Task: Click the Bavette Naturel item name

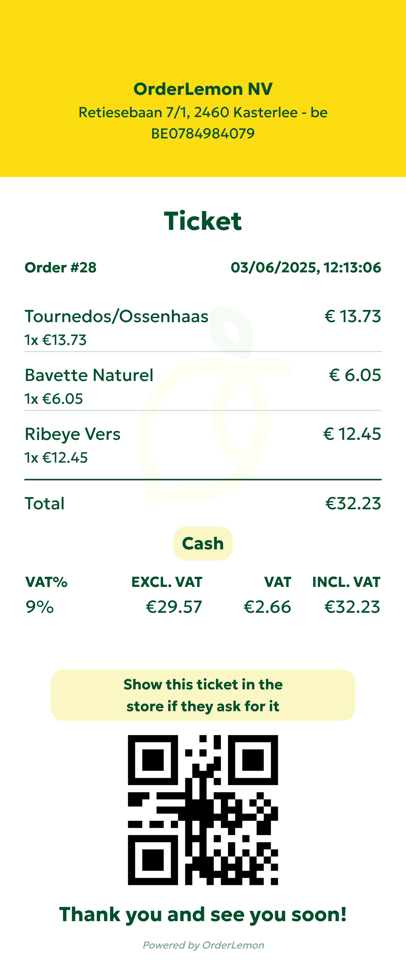Action: (89, 375)
